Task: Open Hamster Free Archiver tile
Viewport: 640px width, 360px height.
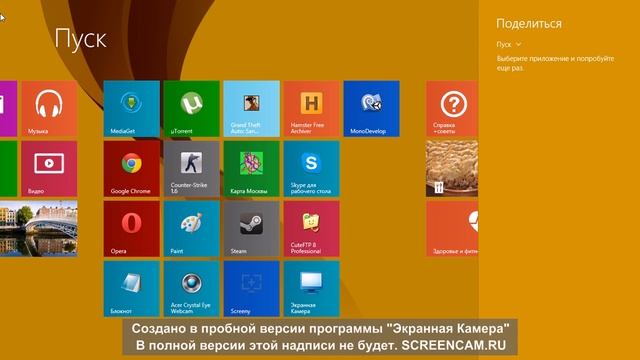Action: [311, 109]
